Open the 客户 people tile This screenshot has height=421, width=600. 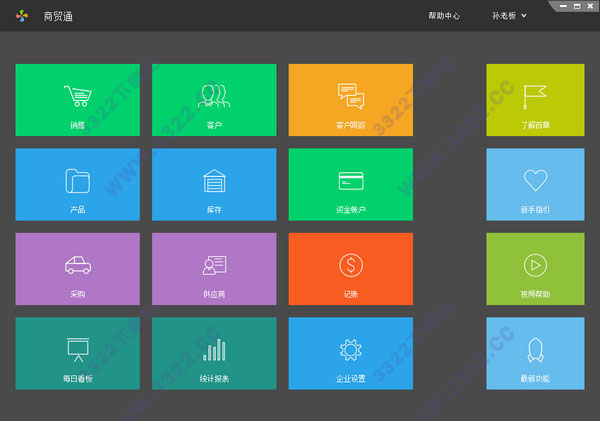coord(214,100)
